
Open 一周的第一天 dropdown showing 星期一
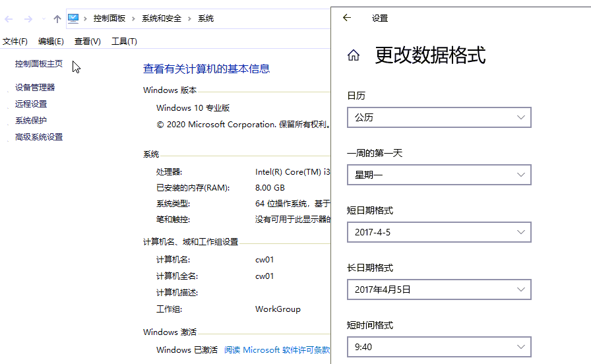439,175
